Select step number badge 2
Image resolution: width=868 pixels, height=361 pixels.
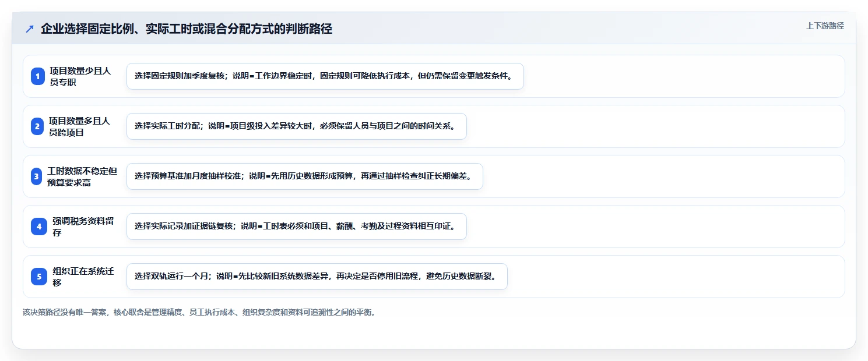pos(38,126)
